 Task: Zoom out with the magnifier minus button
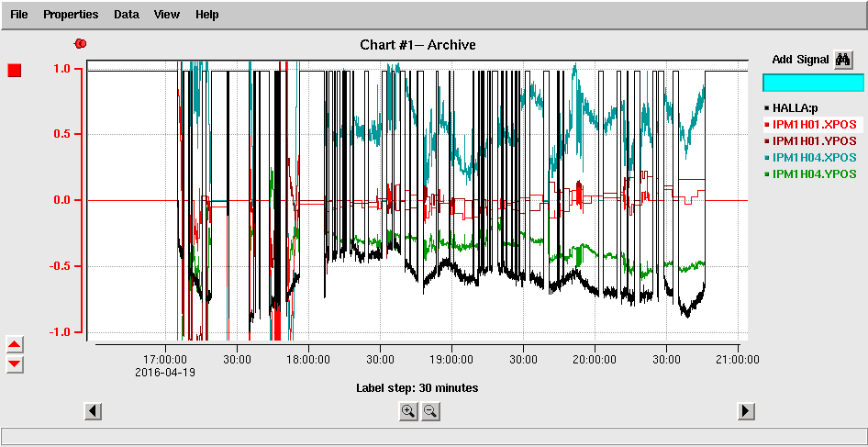430,411
